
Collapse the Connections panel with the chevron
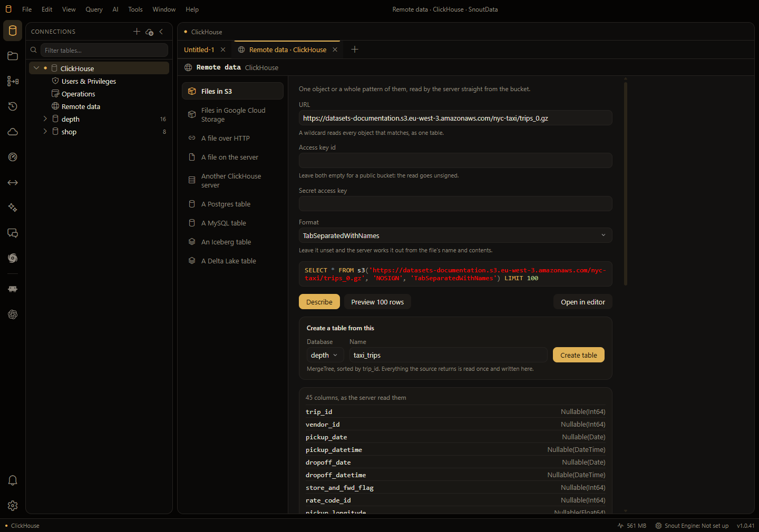tap(161, 32)
